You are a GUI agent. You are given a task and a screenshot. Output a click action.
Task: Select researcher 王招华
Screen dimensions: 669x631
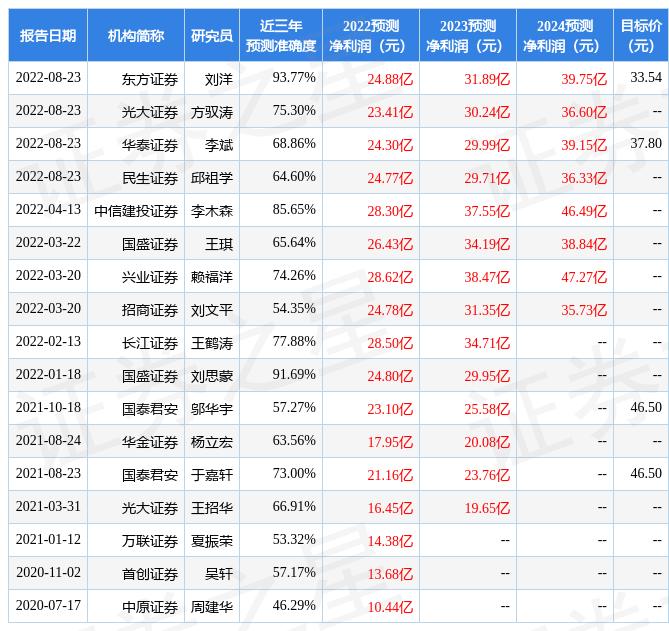pos(212,508)
